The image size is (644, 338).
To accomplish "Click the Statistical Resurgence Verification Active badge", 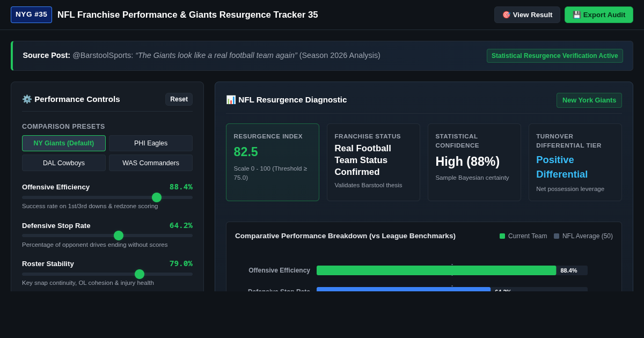I will pyautogui.click(x=554, y=56).
